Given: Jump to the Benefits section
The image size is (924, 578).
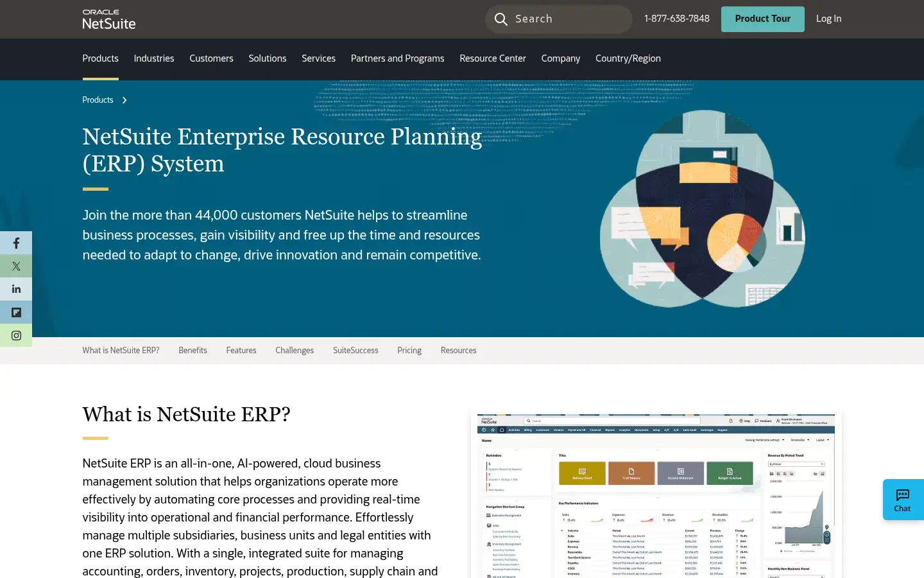Looking at the screenshot, I should pos(193,351).
